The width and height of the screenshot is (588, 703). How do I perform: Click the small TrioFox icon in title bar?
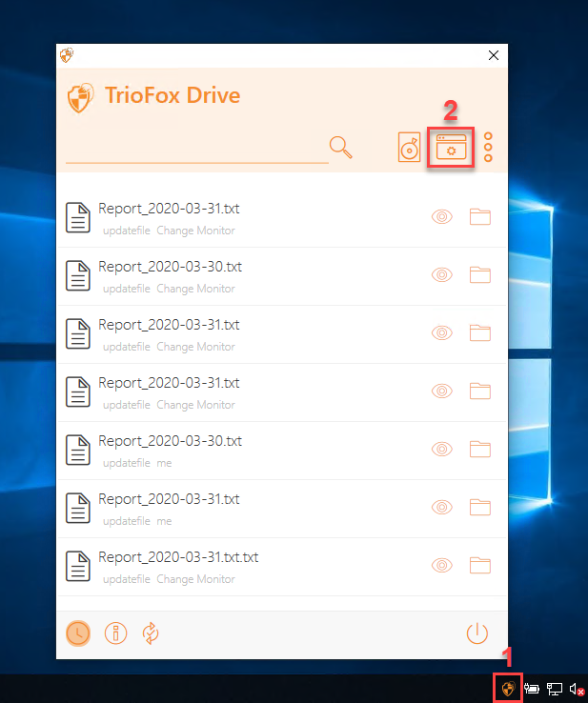[67, 55]
